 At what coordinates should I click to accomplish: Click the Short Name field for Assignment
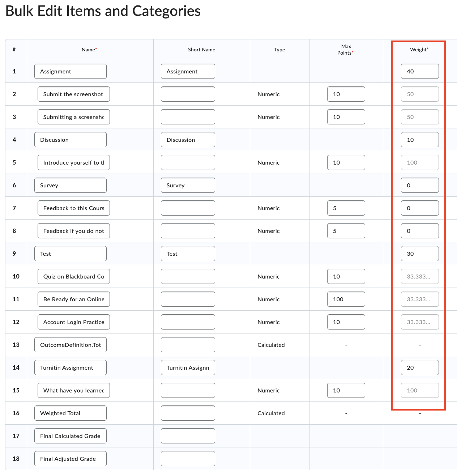coord(188,71)
